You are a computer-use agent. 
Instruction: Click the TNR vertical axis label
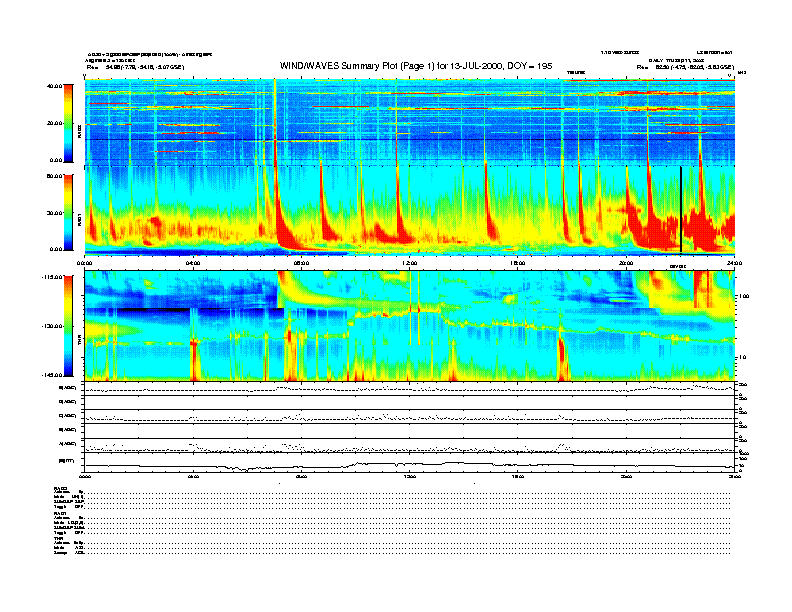point(79,342)
